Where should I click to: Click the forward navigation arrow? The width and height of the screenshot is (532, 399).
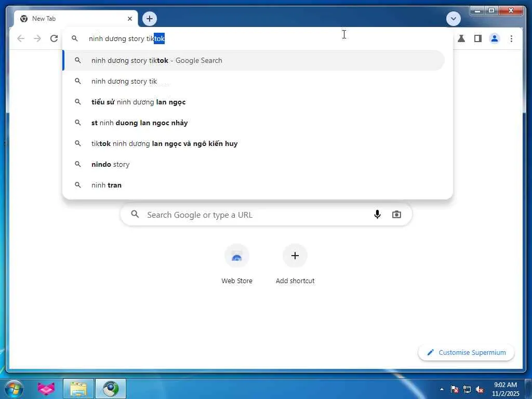[37, 38]
